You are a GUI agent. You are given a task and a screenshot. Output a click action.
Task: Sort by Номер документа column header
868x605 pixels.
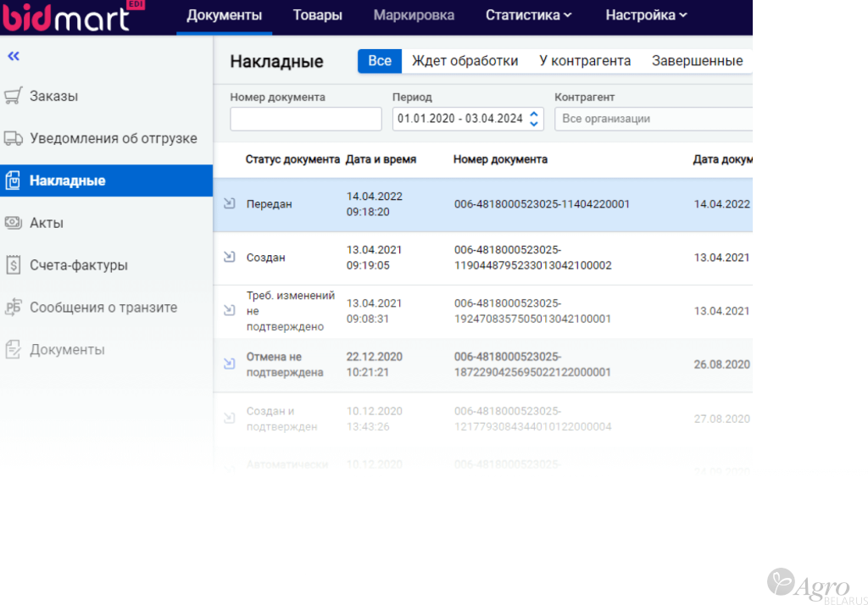pyautogui.click(x=500, y=159)
